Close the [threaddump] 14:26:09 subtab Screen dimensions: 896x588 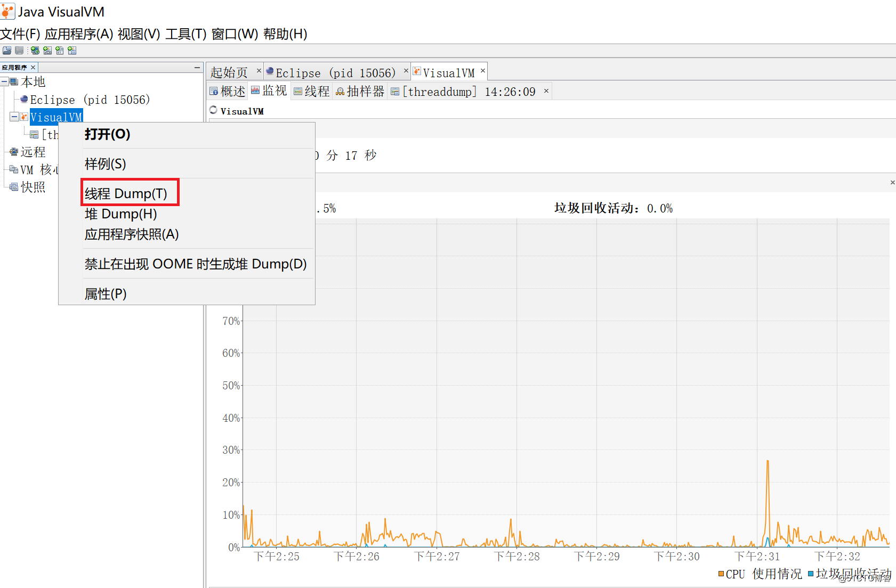(546, 91)
